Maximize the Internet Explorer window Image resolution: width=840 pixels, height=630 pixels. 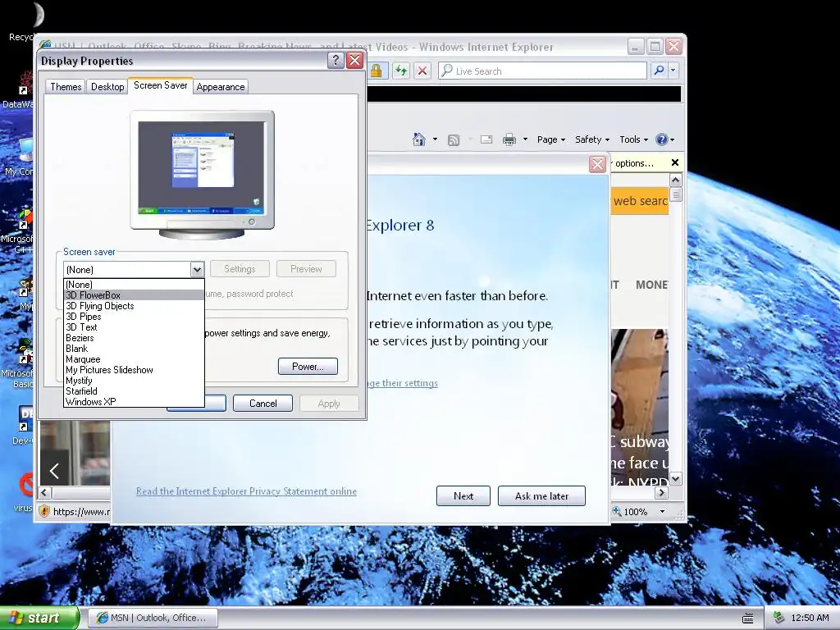tap(655, 47)
